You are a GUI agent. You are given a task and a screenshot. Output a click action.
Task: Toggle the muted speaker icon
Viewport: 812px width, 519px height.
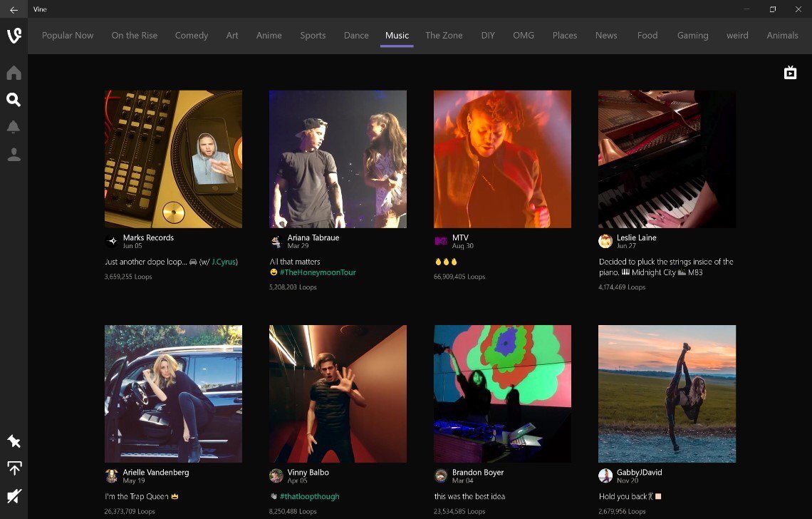[14, 495]
